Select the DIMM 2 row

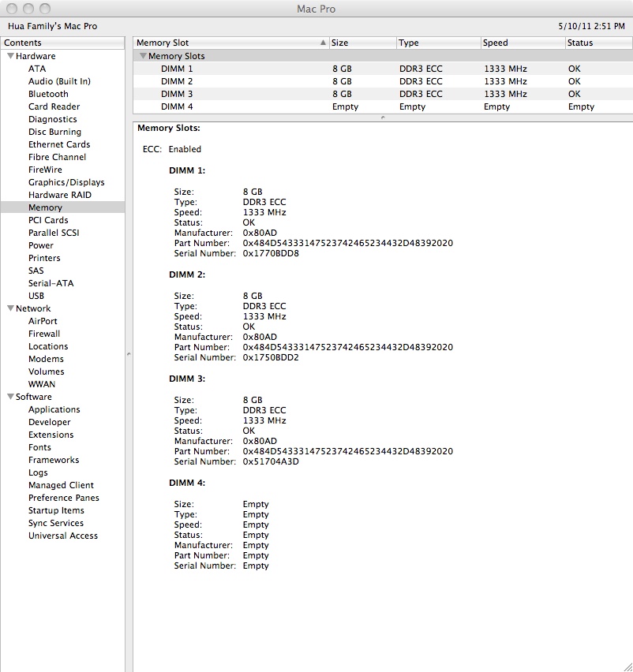click(383, 81)
